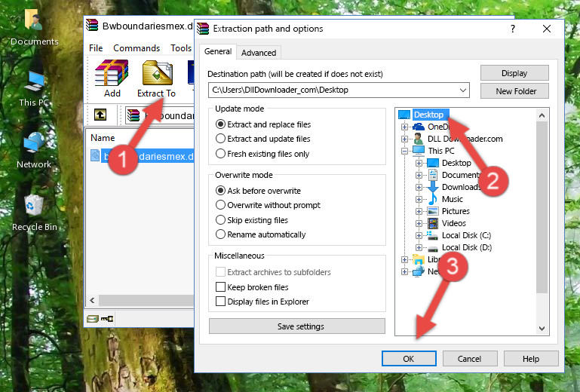Expand the Desktop node under This PC

pos(419,163)
